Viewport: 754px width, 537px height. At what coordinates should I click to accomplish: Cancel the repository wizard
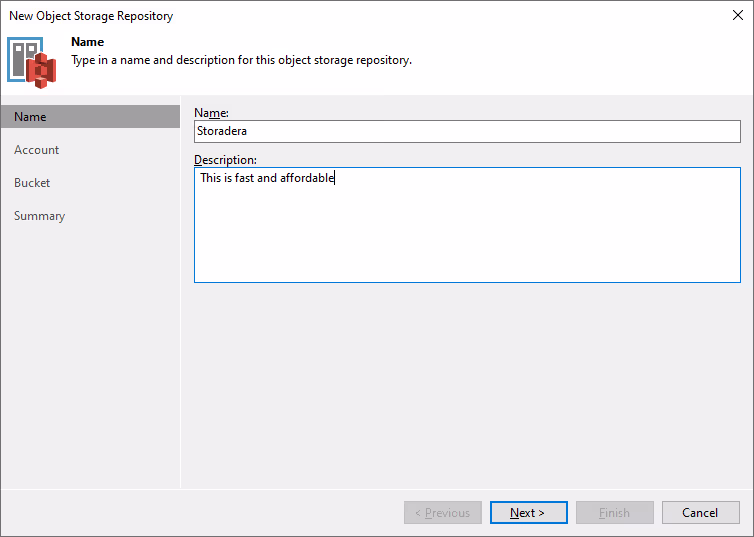[700, 513]
